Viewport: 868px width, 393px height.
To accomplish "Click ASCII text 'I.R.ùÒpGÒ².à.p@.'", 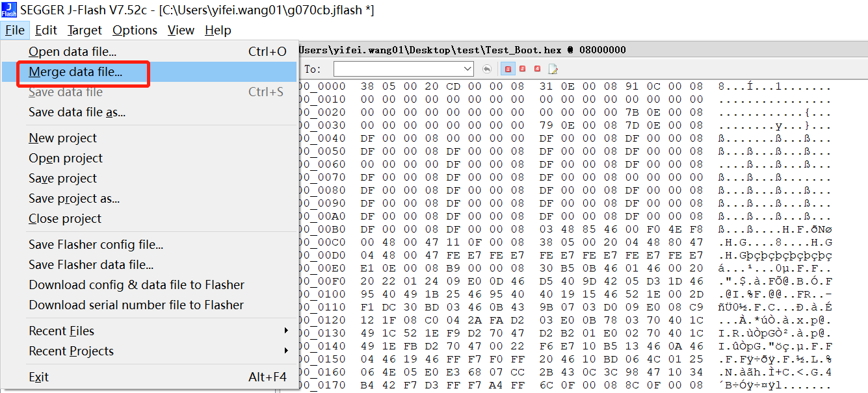I will pyautogui.click(x=774, y=333).
